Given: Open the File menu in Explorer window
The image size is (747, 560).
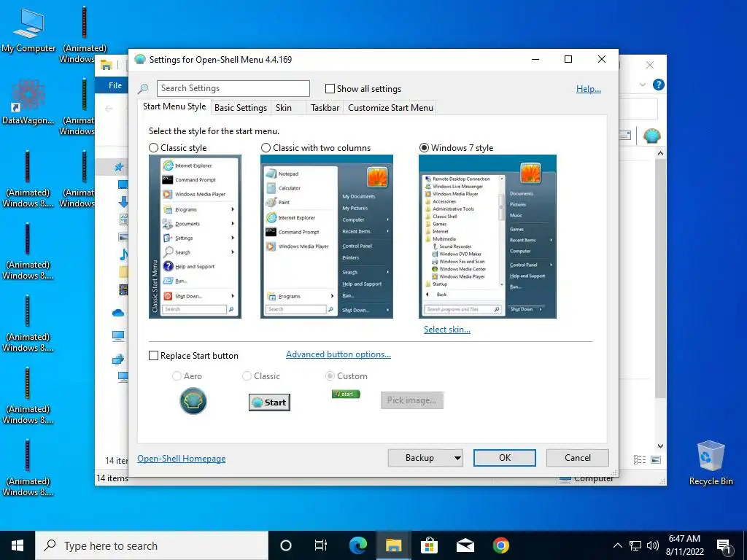Looking at the screenshot, I should (x=115, y=85).
